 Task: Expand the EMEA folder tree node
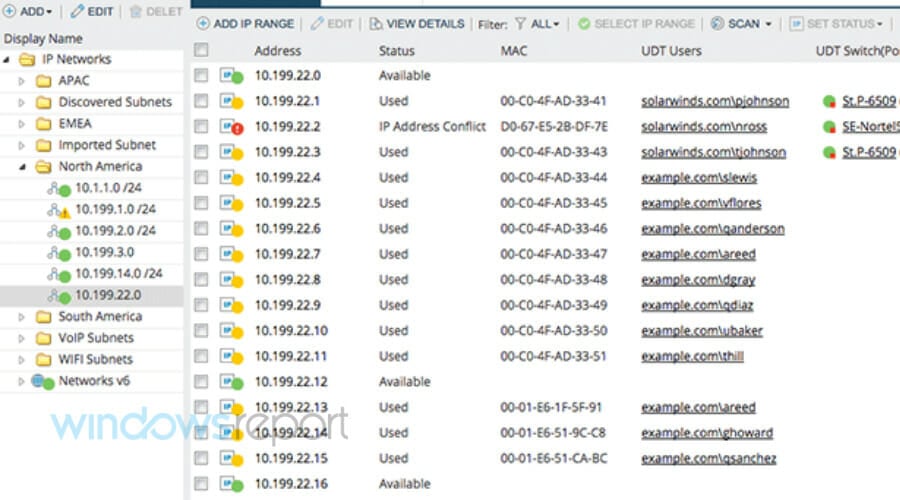click(22, 124)
